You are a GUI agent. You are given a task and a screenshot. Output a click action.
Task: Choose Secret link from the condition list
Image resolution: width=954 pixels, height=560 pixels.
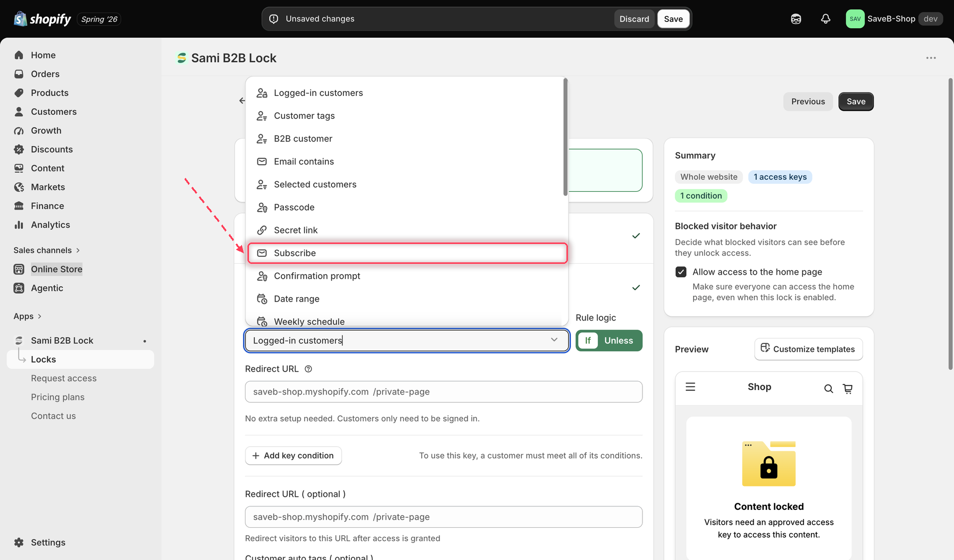click(x=407, y=230)
